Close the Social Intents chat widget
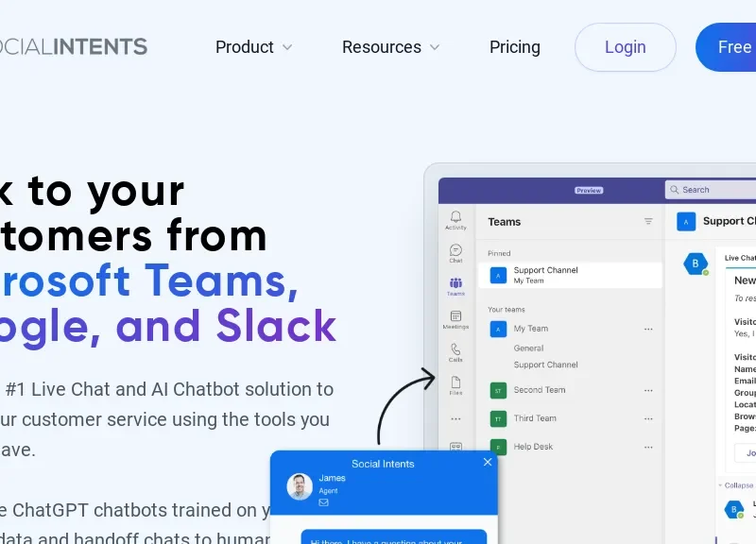Viewport: 756px width, 544px height. [x=488, y=463]
